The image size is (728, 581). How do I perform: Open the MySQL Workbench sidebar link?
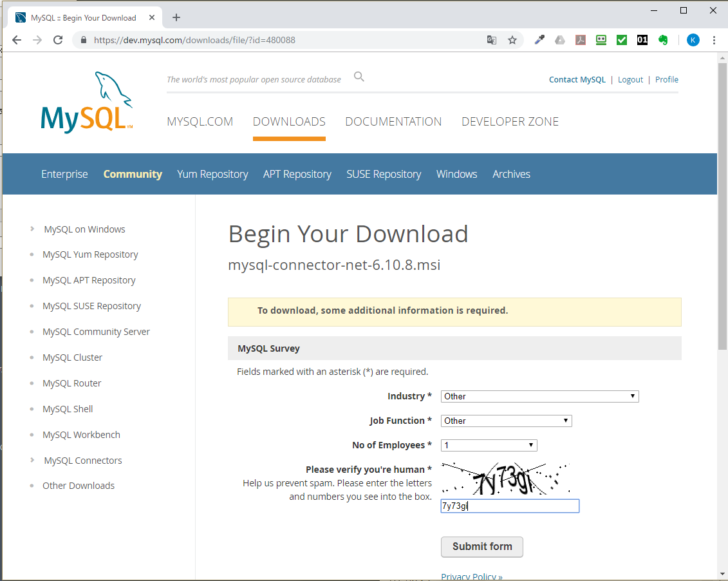pos(81,435)
